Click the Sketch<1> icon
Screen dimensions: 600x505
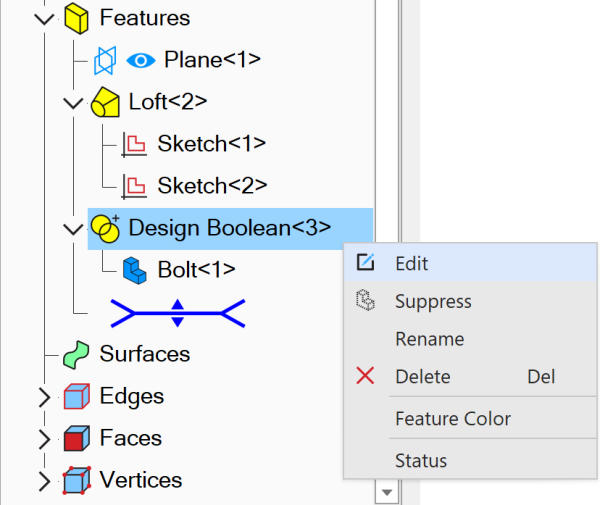pyautogui.click(x=134, y=144)
